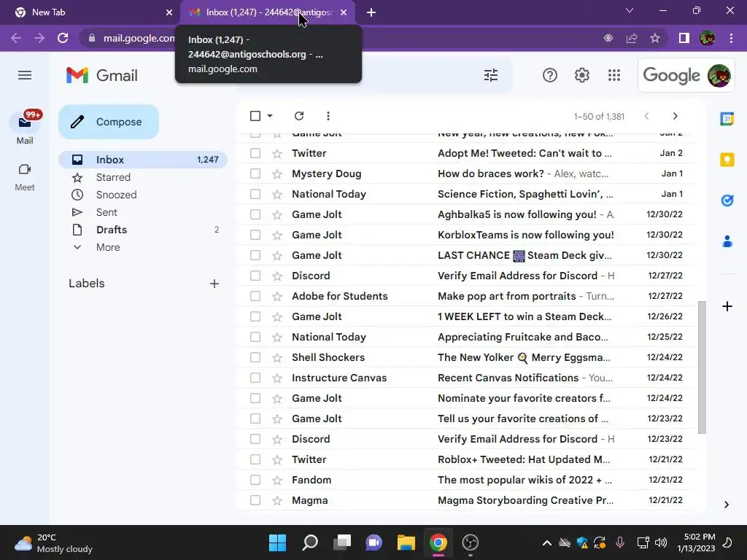
Task: Open the Snoozed folder
Action: 143,195
